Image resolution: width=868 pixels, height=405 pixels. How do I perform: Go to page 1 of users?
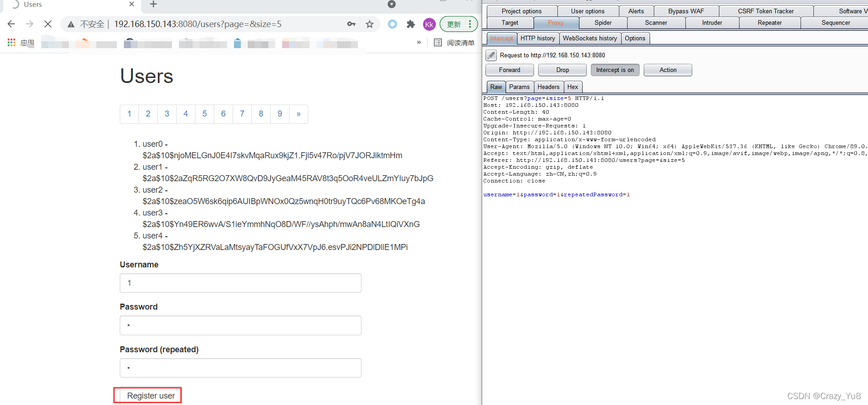[x=129, y=114]
